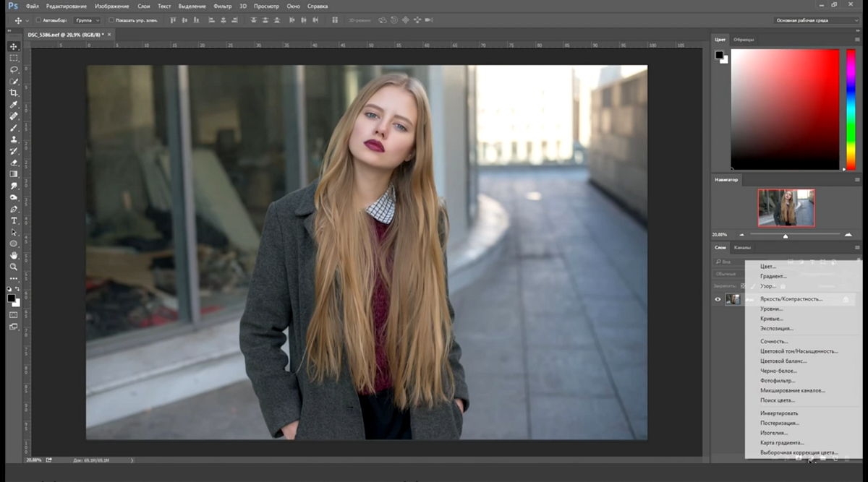868x482 pixels.
Task: Click the Navigator zoom slider handle
Action: (x=785, y=236)
